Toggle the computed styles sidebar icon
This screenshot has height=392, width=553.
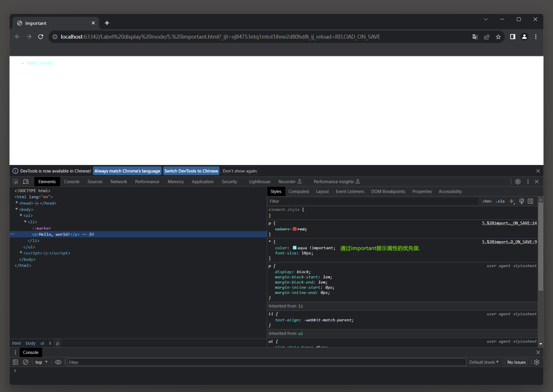[x=530, y=201]
